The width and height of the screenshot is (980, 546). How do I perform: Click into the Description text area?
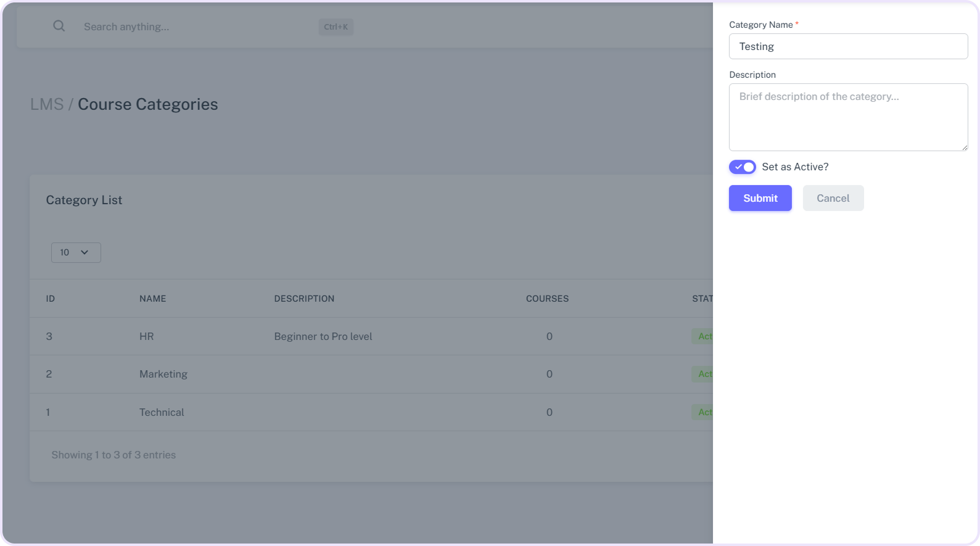coord(848,117)
